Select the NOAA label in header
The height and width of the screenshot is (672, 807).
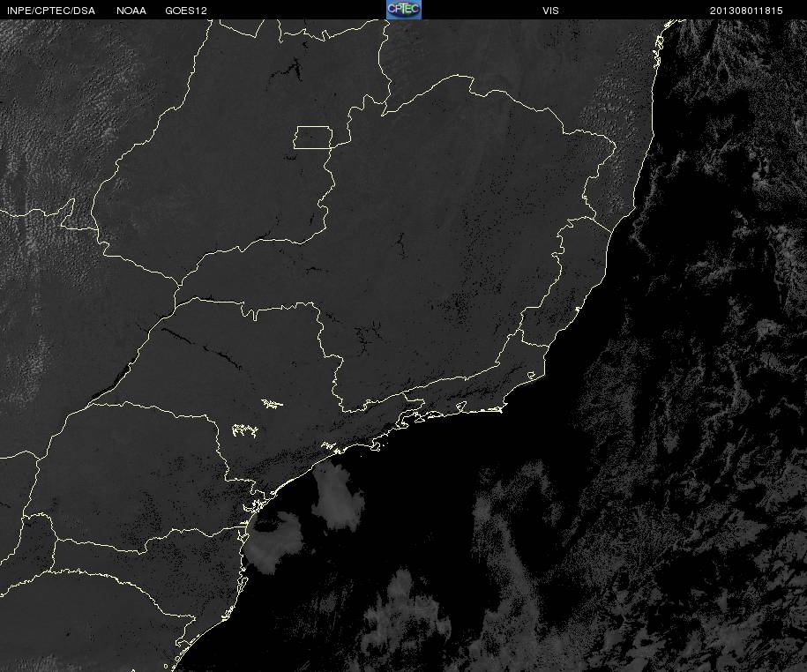pyautogui.click(x=131, y=11)
